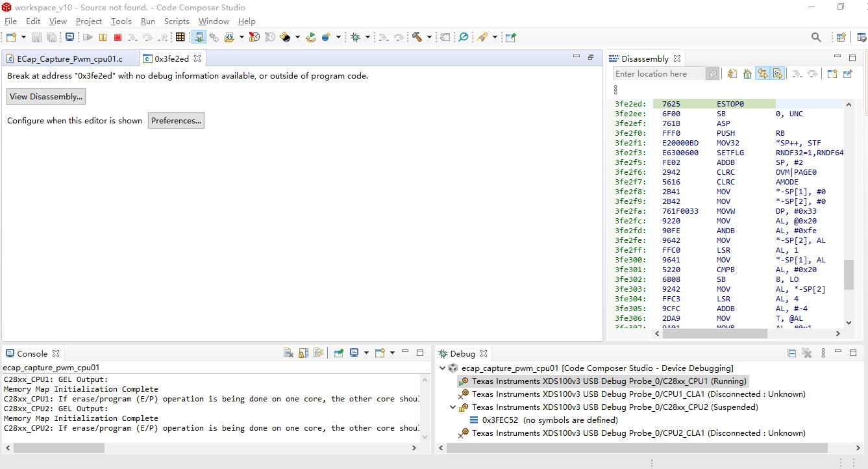Click the Console horizontal scrollbar
868x469 pixels.
[x=59, y=448]
